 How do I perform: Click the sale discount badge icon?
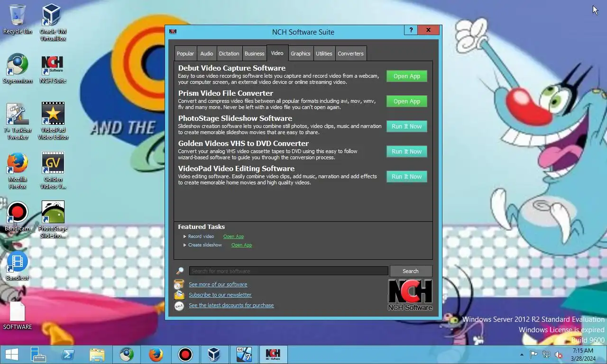coord(179,306)
